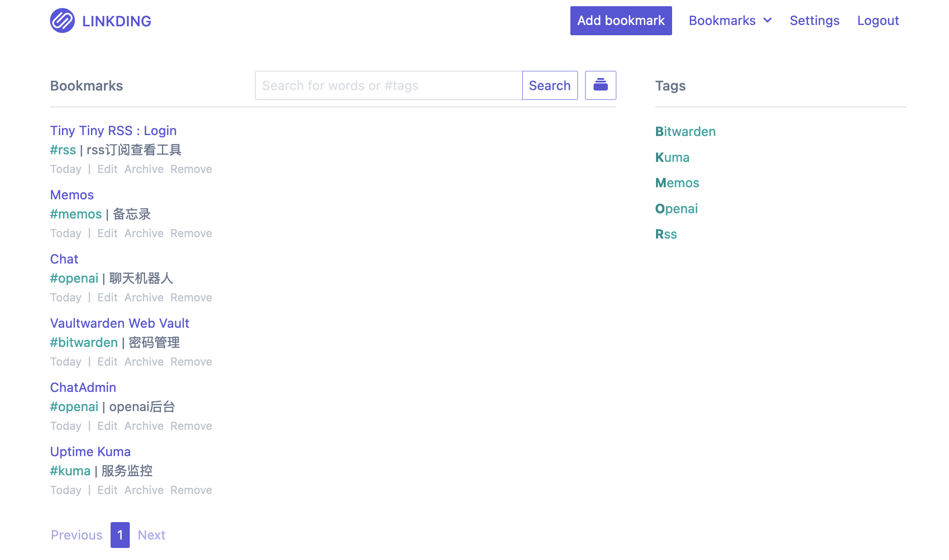Click Logout in the header
The width and height of the screenshot is (949, 560).
pyautogui.click(x=878, y=21)
